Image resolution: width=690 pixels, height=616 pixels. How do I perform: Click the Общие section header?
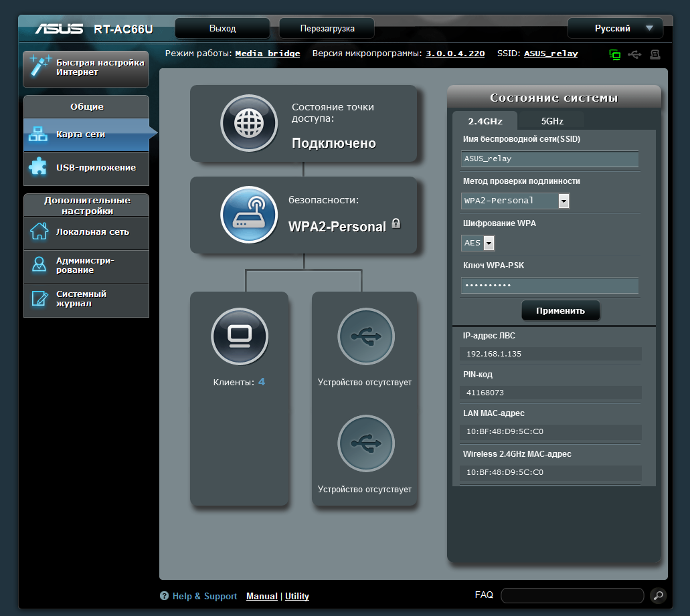pyautogui.click(x=87, y=106)
